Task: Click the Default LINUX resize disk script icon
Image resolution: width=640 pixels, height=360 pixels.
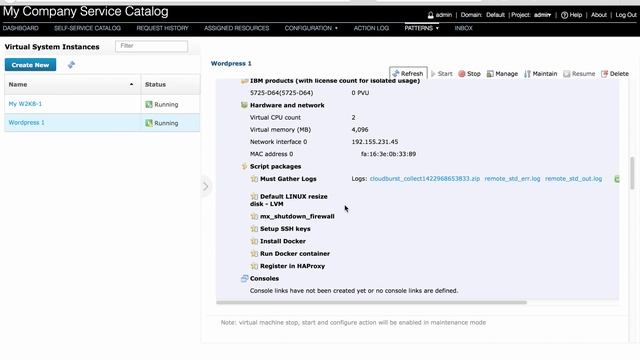Action: coord(254,196)
